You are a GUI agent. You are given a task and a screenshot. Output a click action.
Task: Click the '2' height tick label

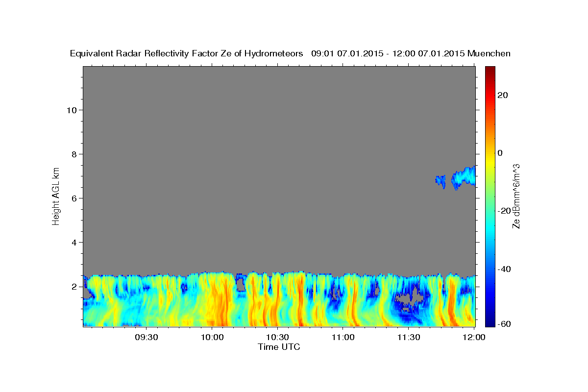pos(74,286)
